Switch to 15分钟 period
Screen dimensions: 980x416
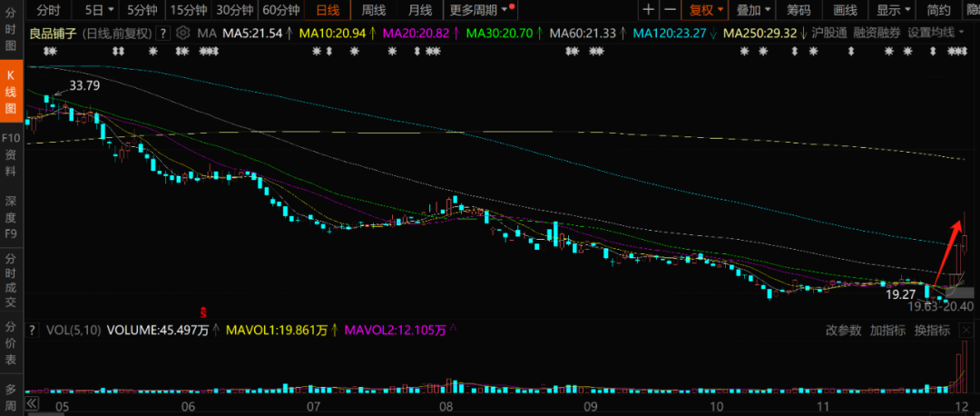tap(188, 9)
